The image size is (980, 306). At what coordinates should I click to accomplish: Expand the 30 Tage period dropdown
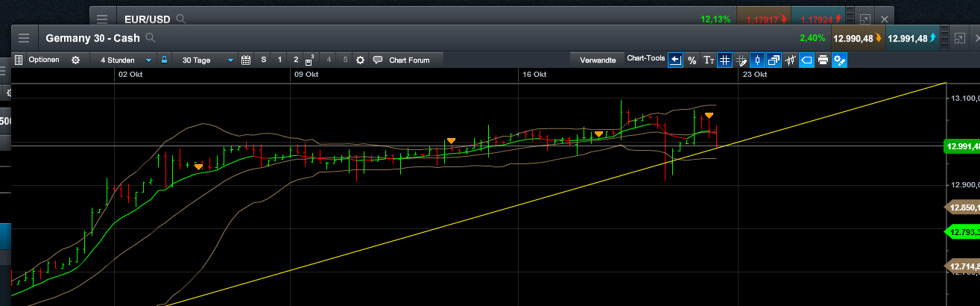(x=206, y=60)
